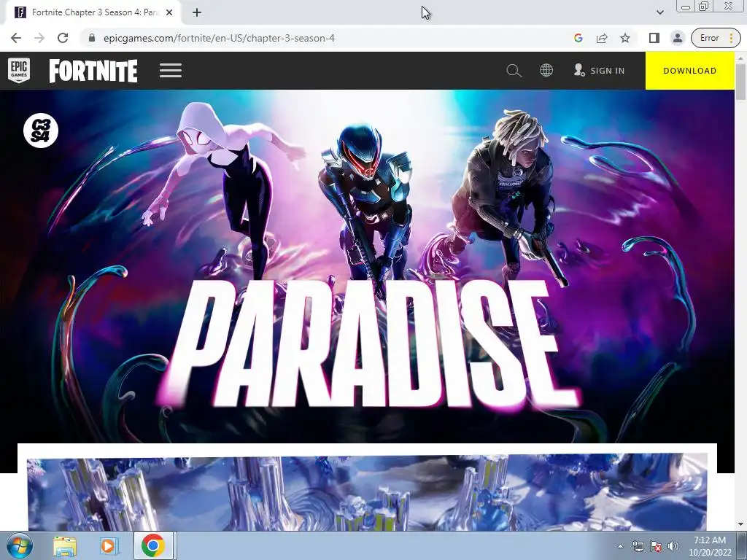
Task: Click the yellow DOWNLOAD button
Action: (x=690, y=71)
